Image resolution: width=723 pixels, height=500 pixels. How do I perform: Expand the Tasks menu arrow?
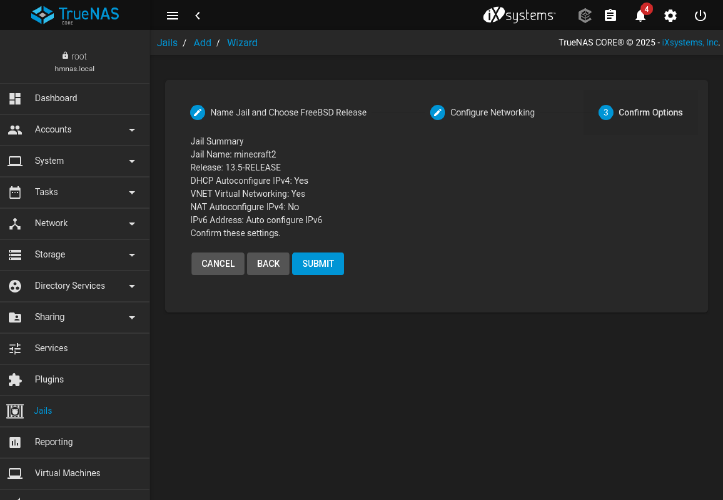click(x=132, y=192)
